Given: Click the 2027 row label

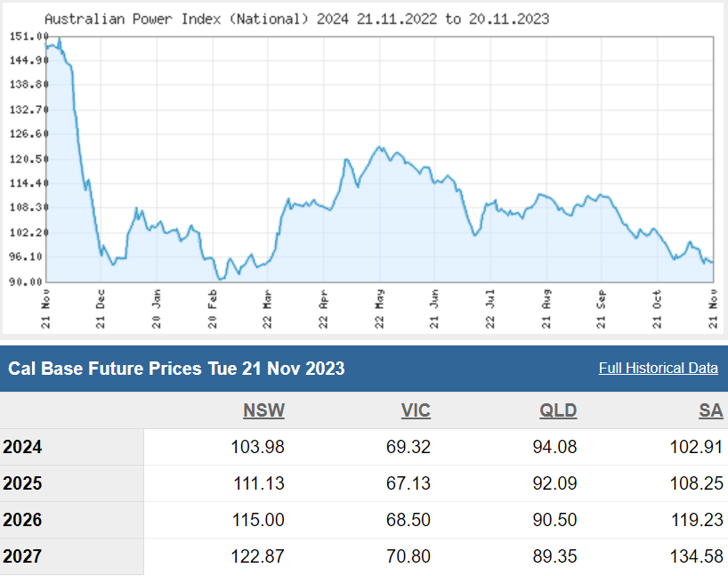Looking at the screenshot, I should pos(23,556).
